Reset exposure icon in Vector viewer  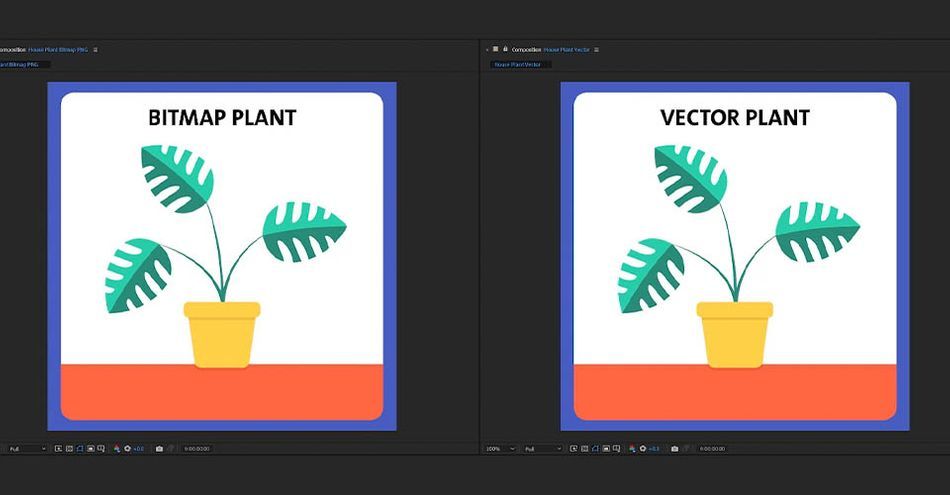(643, 449)
